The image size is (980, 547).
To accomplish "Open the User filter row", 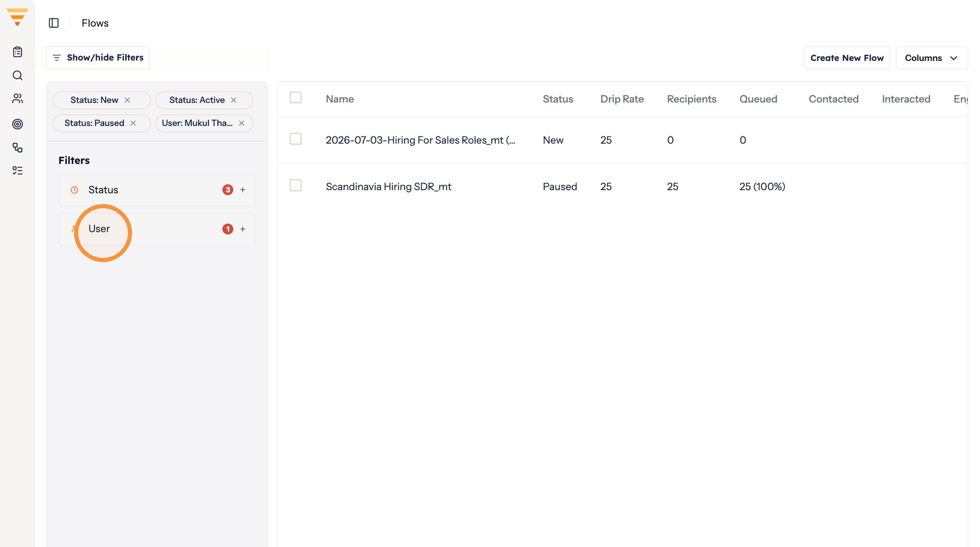I will coord(157,229).
